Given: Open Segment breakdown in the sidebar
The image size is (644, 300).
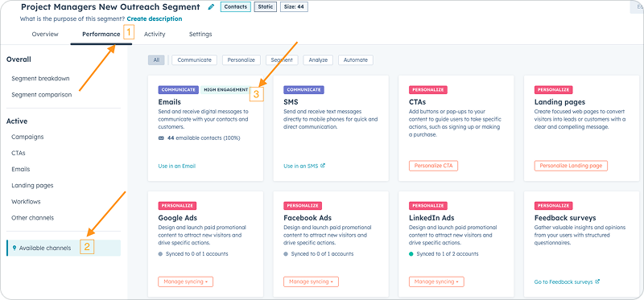Looking at the screenshot, I should (x=41, y=78).
